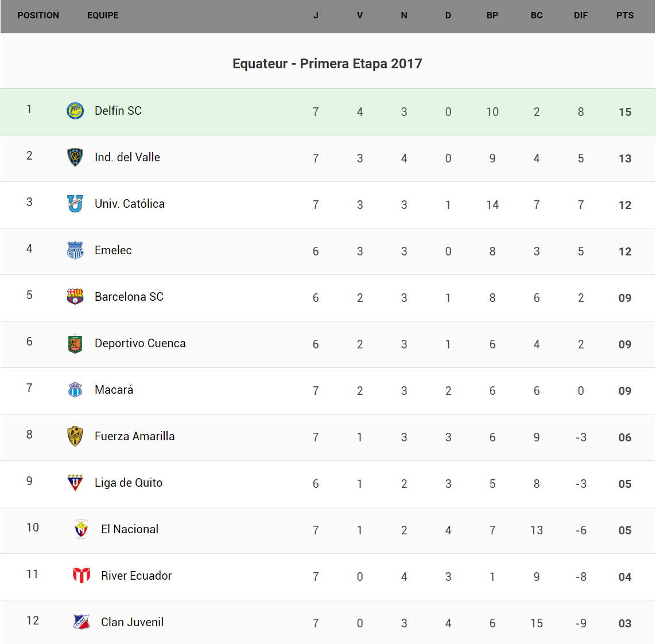Click the River Ecuador logo
Viewport: 656px width, 644px height.
click(x=81, y=575)
